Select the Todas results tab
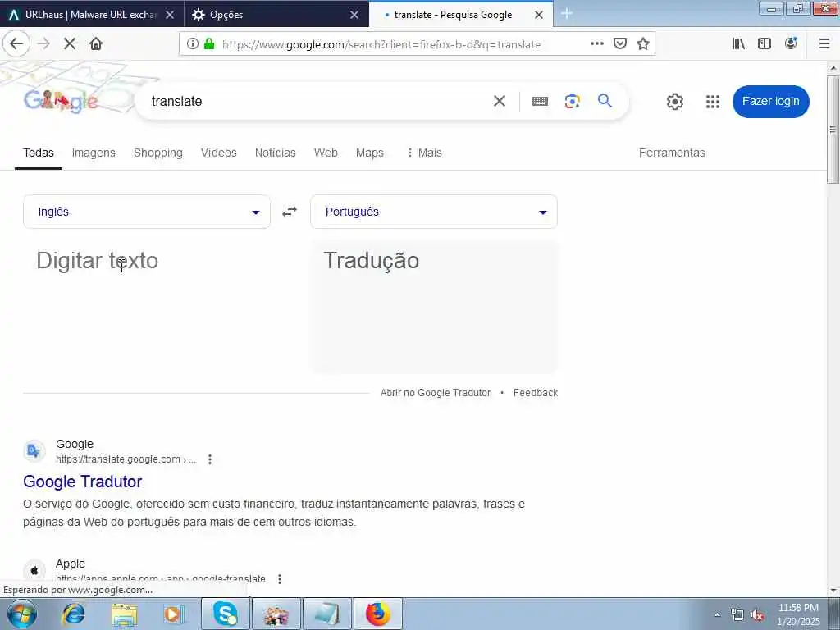 coord(39,153)
